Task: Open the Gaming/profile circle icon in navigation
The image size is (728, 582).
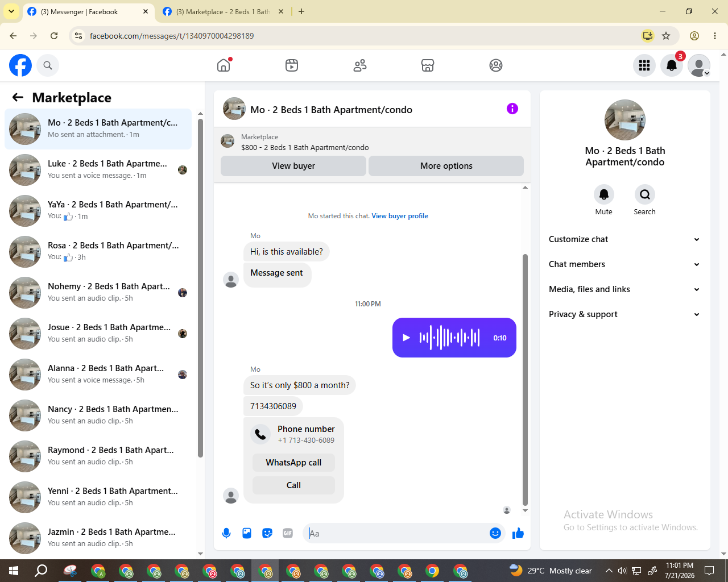Action: coord(496,65)
